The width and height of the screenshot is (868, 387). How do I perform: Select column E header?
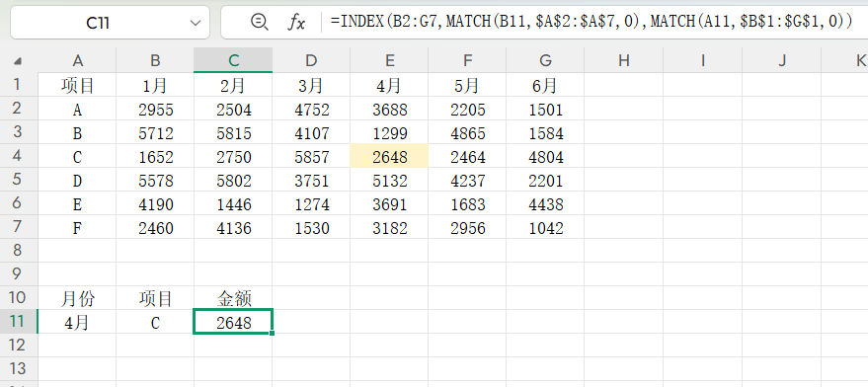[389, 60]
